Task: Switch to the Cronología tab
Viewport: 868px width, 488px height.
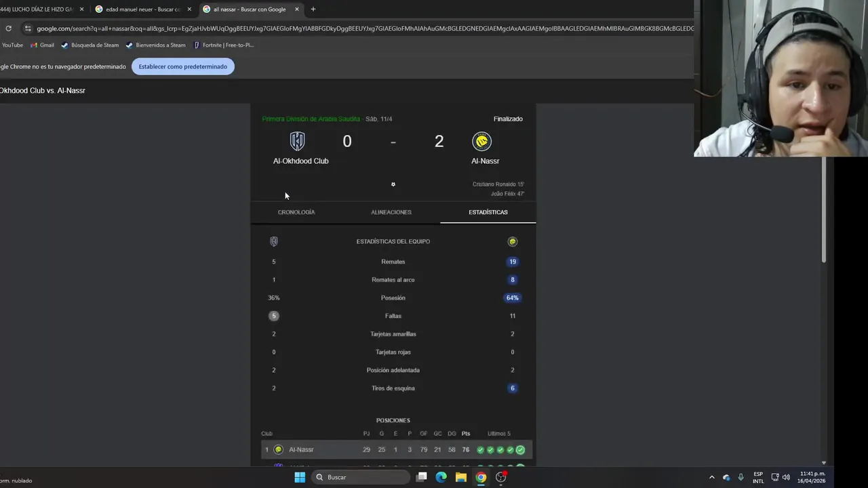Action: coord(296,212)
